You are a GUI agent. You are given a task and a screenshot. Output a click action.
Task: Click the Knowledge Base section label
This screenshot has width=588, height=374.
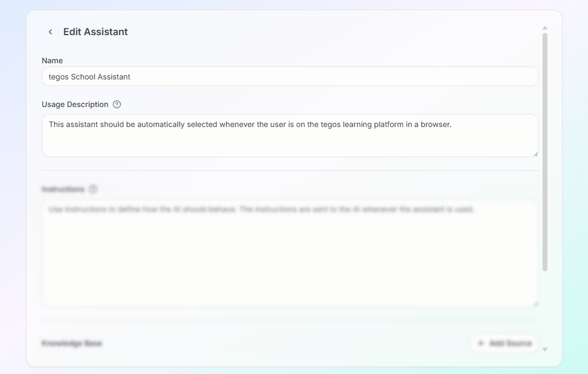72,343
